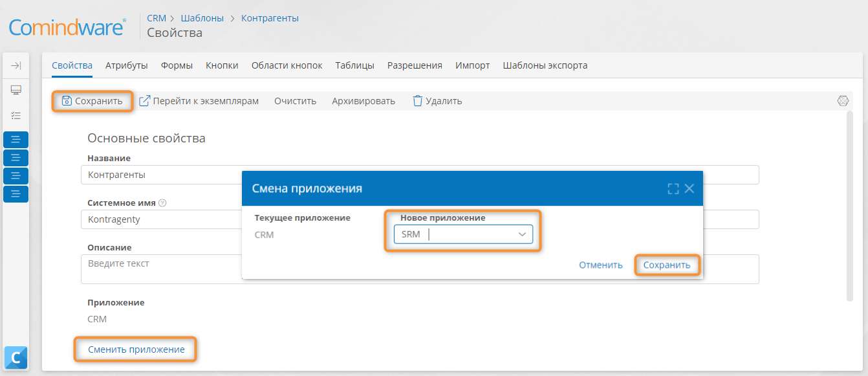Viewport: 868px width, 376px height.
Task: Click Шаблоны in the breadcrumb
Action: pos(202,18)
